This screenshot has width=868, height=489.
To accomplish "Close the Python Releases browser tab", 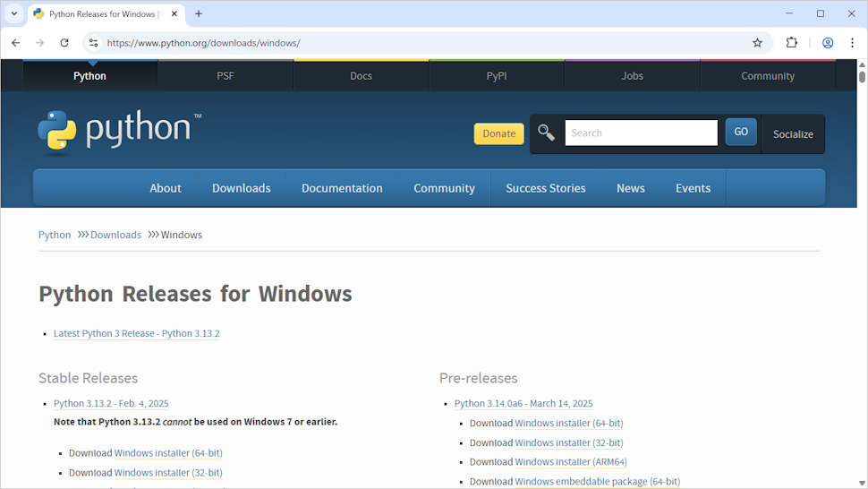I will [174, 14].
